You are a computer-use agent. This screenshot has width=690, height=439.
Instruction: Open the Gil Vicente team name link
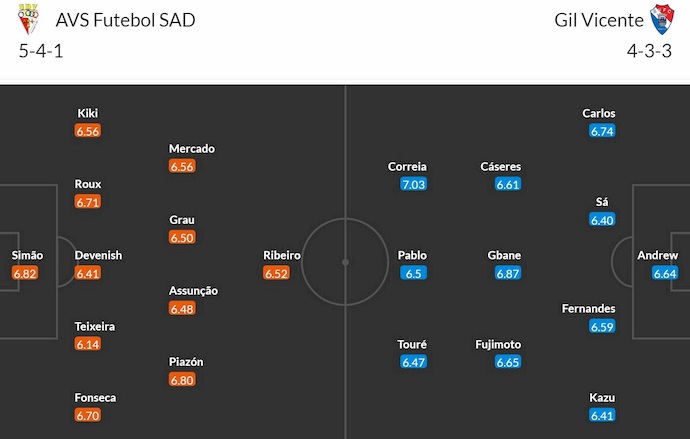pos(595,20)
